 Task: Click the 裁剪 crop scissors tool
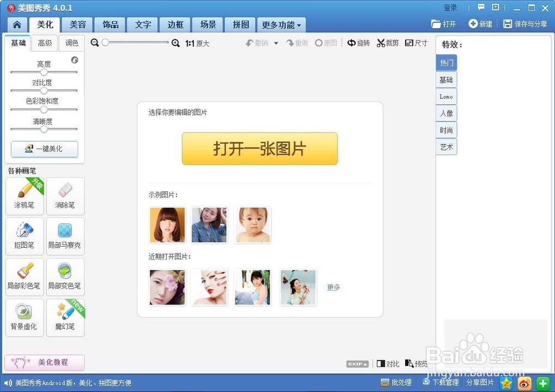387,43
